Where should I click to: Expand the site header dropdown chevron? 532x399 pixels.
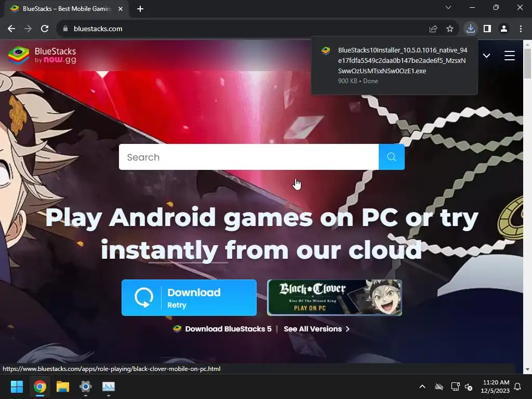486,56
